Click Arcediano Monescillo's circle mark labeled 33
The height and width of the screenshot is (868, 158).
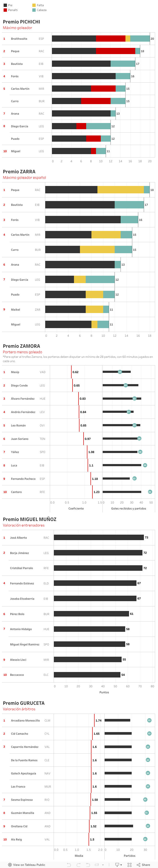[x=149, y=720]
